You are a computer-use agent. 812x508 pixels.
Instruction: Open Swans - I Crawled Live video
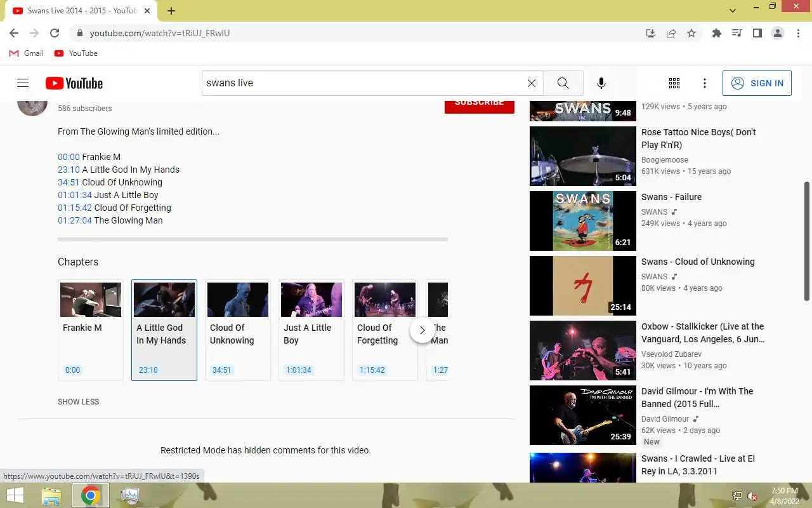[698, 465]
